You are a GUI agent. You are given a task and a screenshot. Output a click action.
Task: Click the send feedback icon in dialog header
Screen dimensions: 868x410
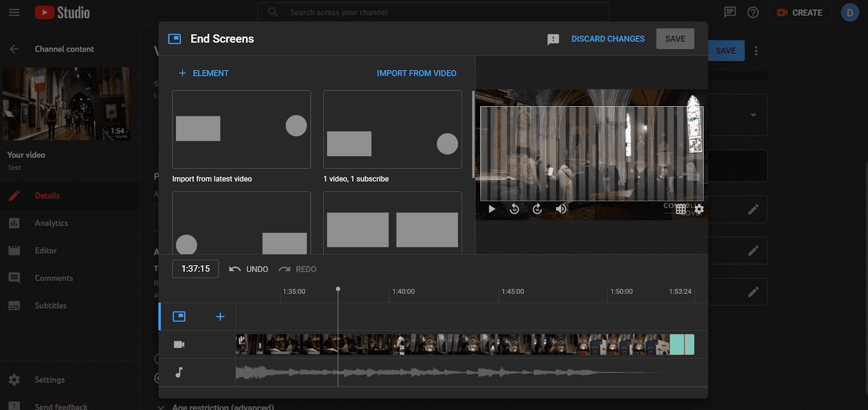click(553, 39)
